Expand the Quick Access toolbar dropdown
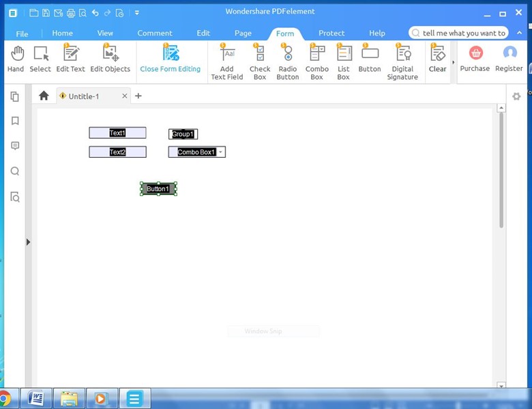The width and height of the screenshot is (532, 409). 137,12
